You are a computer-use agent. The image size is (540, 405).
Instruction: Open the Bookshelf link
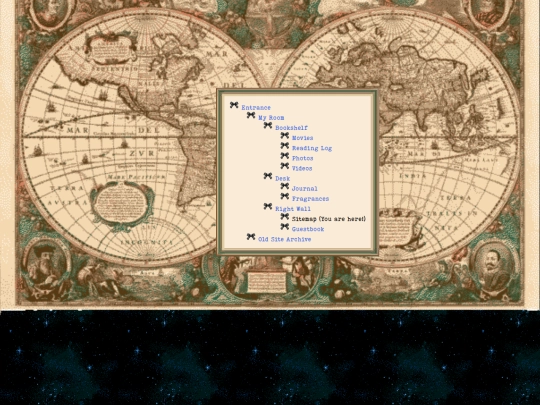[x=291, y=128]
